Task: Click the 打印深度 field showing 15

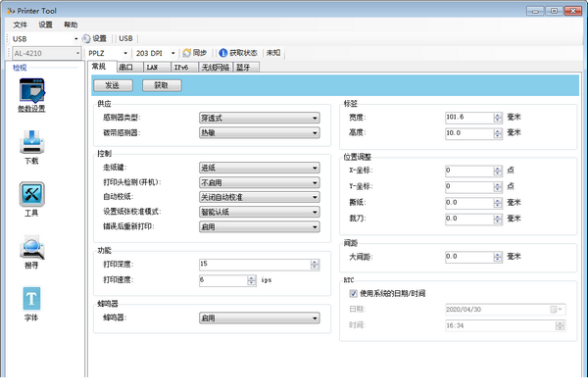Action: click(x=255, y=265)
